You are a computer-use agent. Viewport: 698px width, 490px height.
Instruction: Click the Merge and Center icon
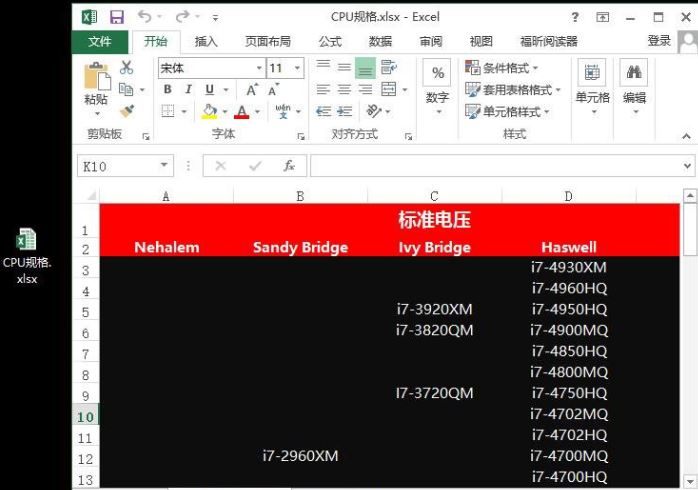click(x=389, y=89)
